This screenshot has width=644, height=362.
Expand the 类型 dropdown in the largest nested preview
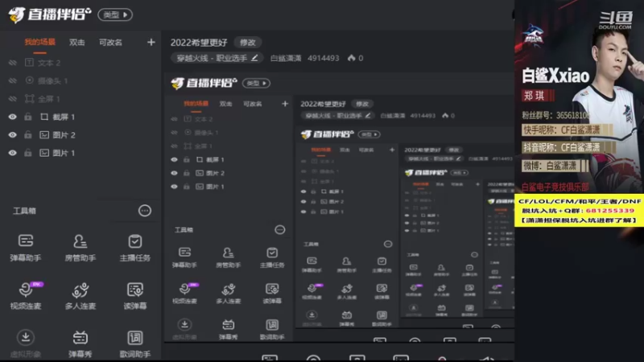(256, 84)
